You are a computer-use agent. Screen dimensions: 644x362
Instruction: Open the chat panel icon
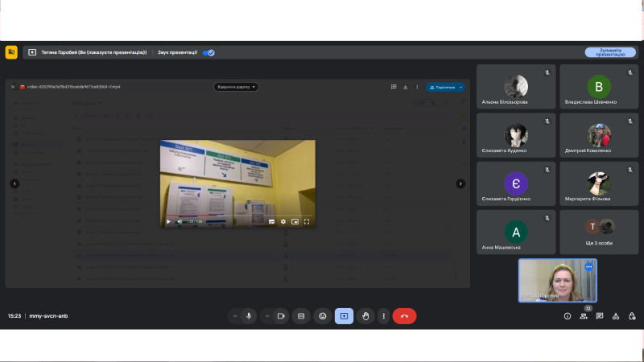pyautogui.click(x=600, y=316)
